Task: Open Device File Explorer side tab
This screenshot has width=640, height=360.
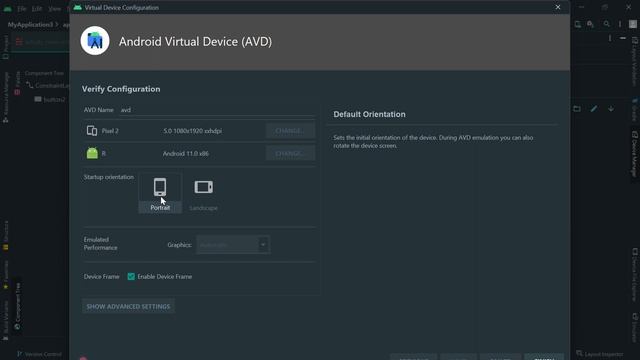Action: pyautogui.click(x=635, y=275)
